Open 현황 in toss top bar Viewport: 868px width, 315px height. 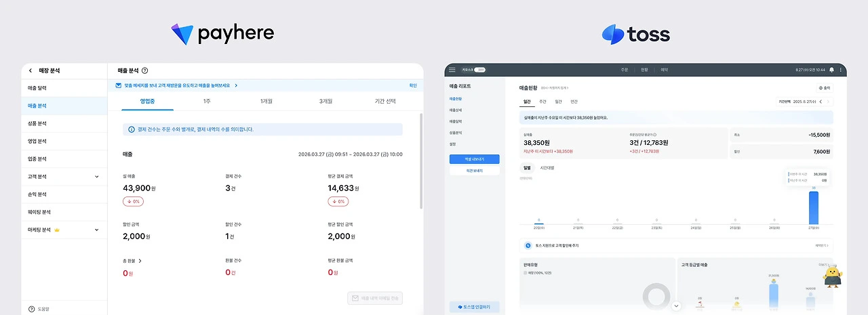tap(644, 70)
